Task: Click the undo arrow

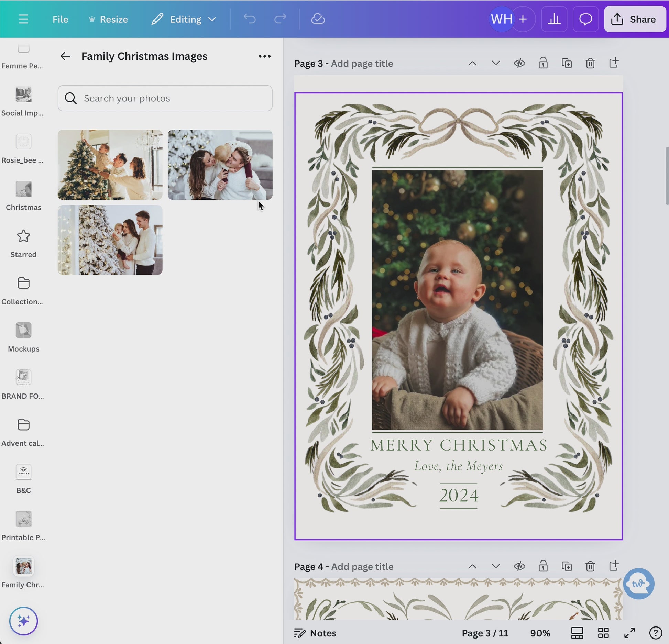Action: pos(250,19)
